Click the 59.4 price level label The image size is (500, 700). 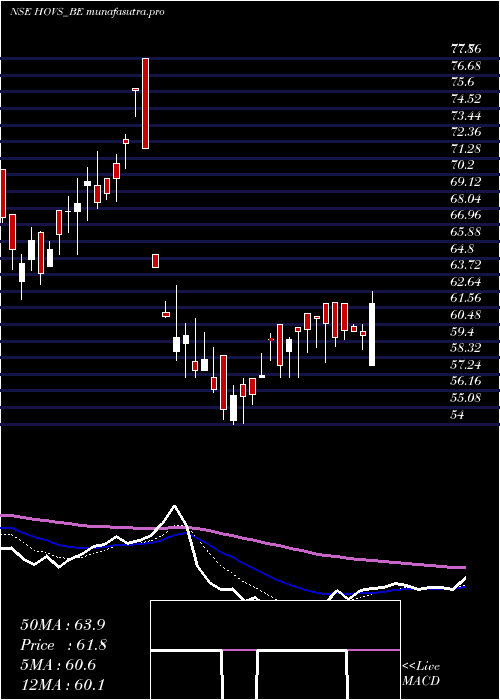tap(464, 332)
